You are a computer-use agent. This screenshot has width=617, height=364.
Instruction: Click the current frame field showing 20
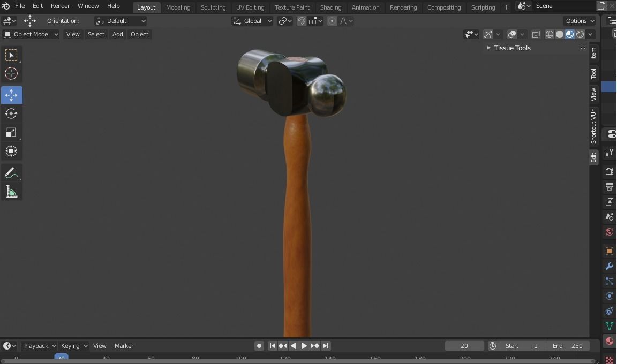coord(464,346)
